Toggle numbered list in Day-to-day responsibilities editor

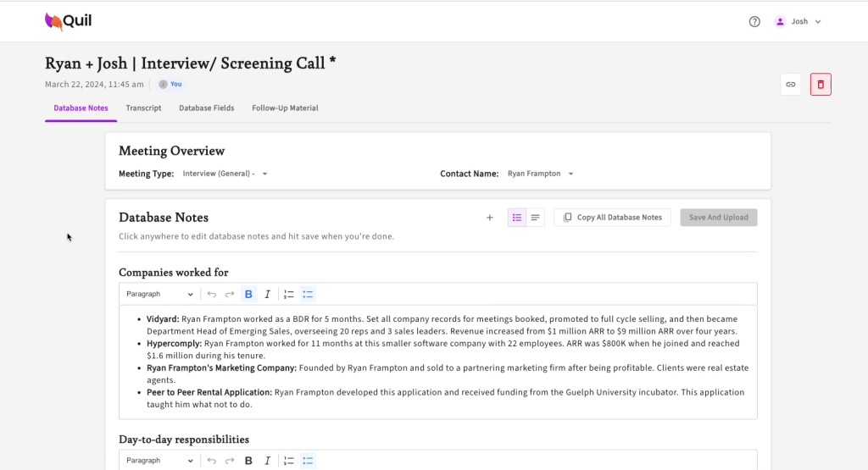point(289,461)
